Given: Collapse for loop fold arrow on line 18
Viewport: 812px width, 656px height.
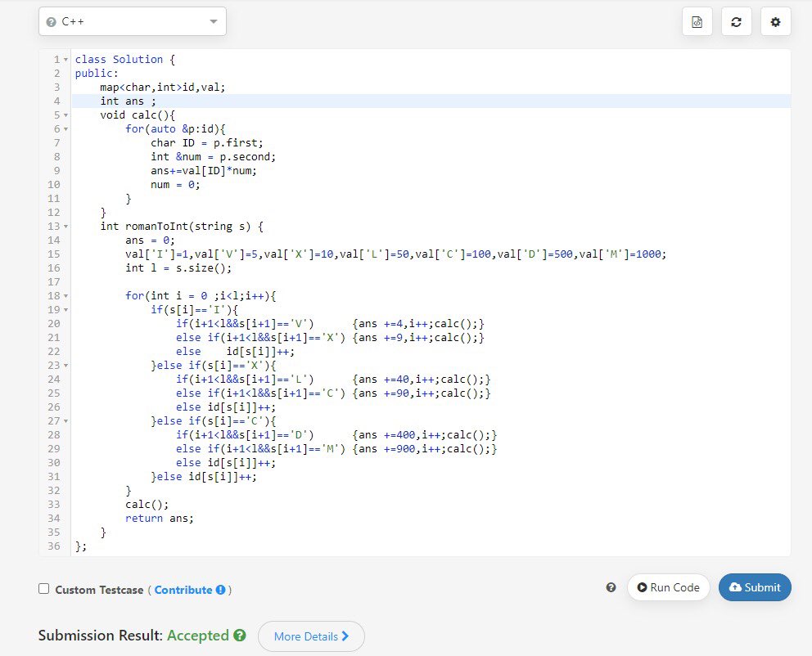Looking at the screenshot, I should tap(65, 296).
